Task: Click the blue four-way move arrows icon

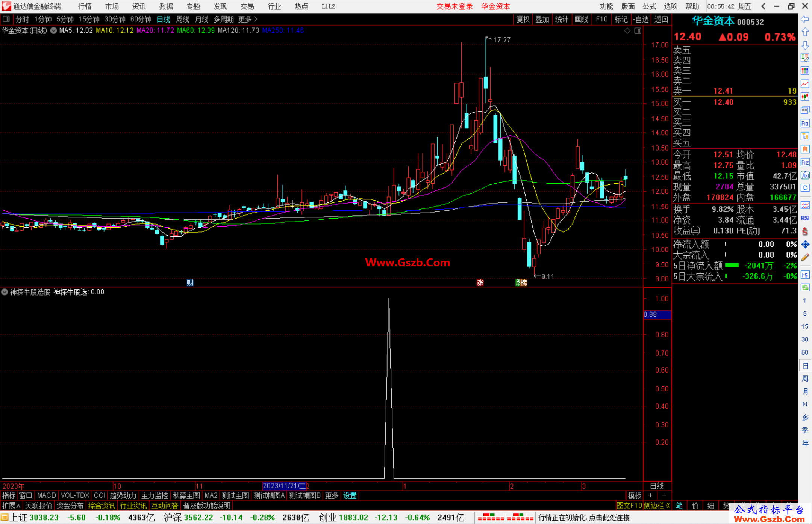Action: tap(805, 245)
